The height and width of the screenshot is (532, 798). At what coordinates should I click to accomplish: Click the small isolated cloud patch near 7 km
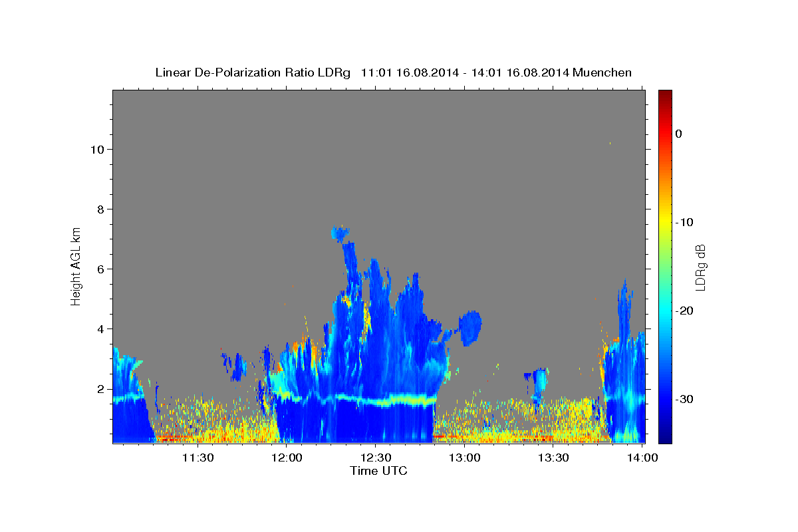tap(340, 233)
